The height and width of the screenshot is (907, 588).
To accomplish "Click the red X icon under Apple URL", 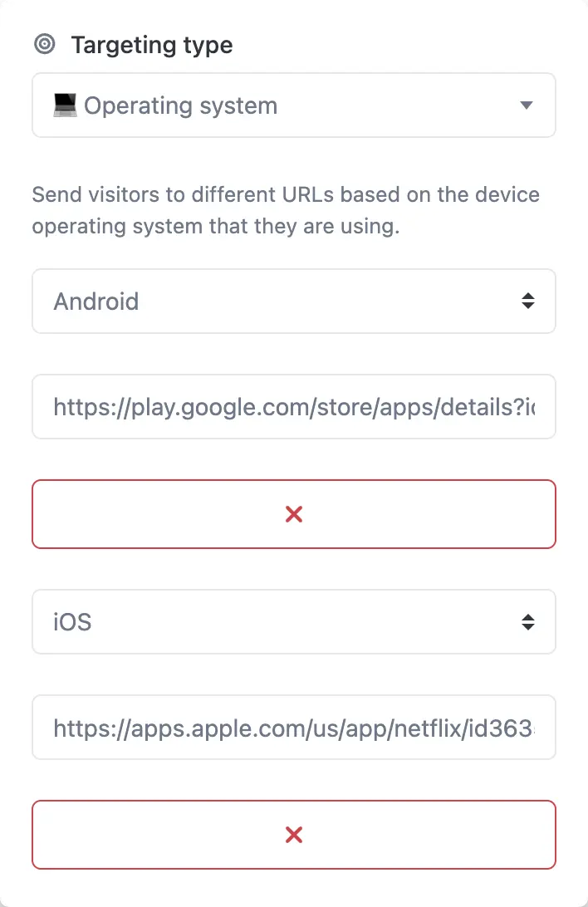I will click(294, 835).
